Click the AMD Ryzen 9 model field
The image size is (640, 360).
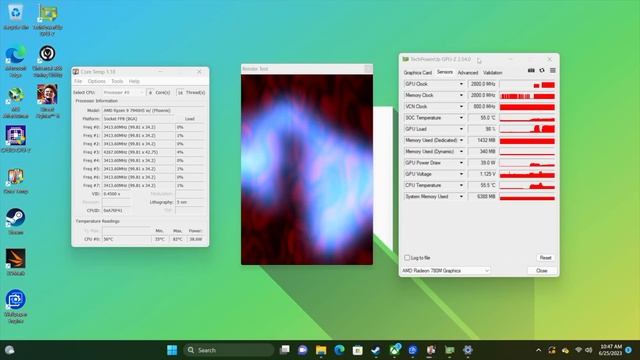tap(153, 111)
